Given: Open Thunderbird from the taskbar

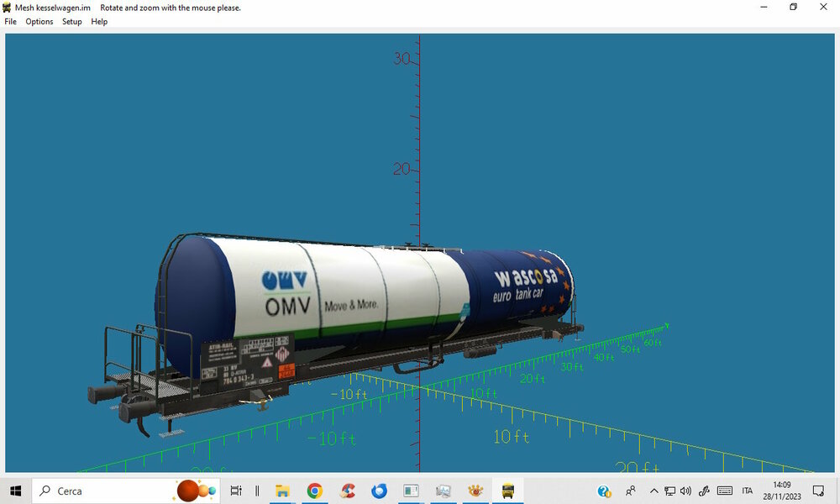Looking at the screenshot, I should 380,491.
